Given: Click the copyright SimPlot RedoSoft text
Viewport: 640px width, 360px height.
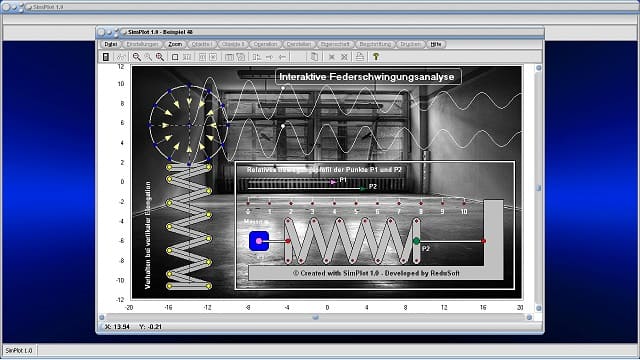Looking at the screenshot, I should tap(376, 273).
